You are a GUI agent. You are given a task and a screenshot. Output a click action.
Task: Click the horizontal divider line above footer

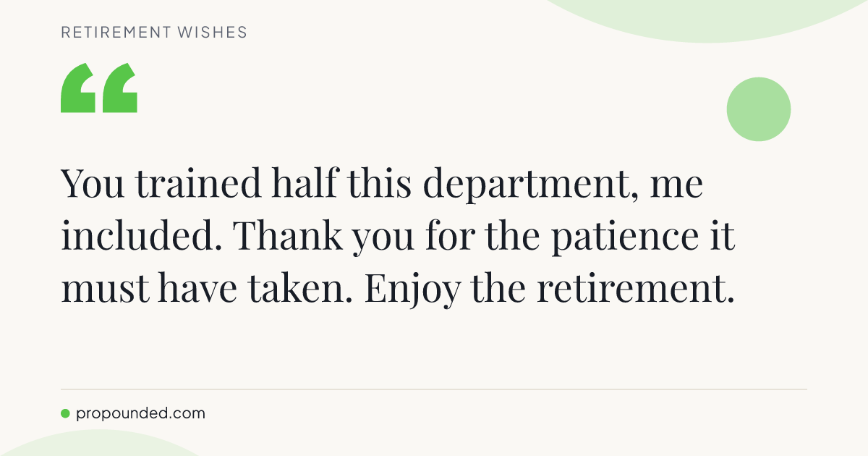pyautogui.click(x=434, y=389)
